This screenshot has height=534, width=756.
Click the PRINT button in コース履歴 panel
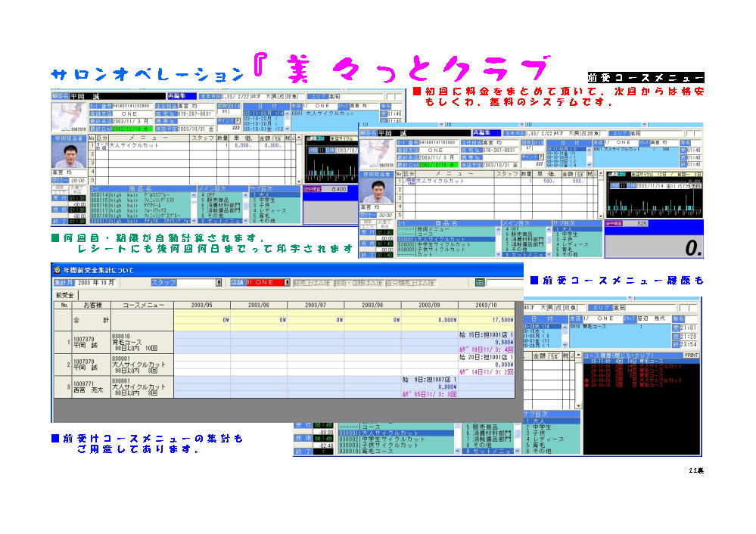pyautogui.click(x=691, y=355)
